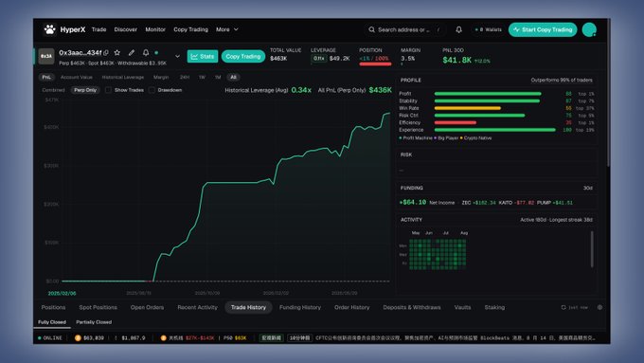Open the Funding History tab
The height and width of the screenshot is (363, 644).
pos(300,307)
